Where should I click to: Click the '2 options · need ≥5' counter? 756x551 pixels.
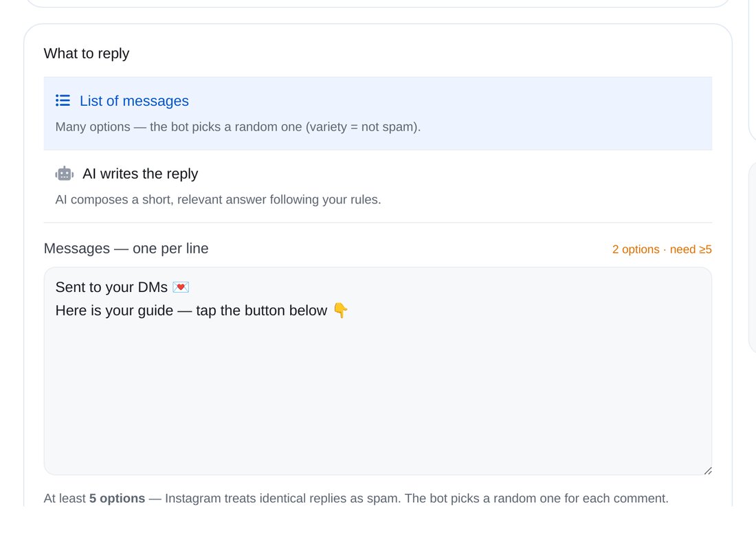click(662, 249)
